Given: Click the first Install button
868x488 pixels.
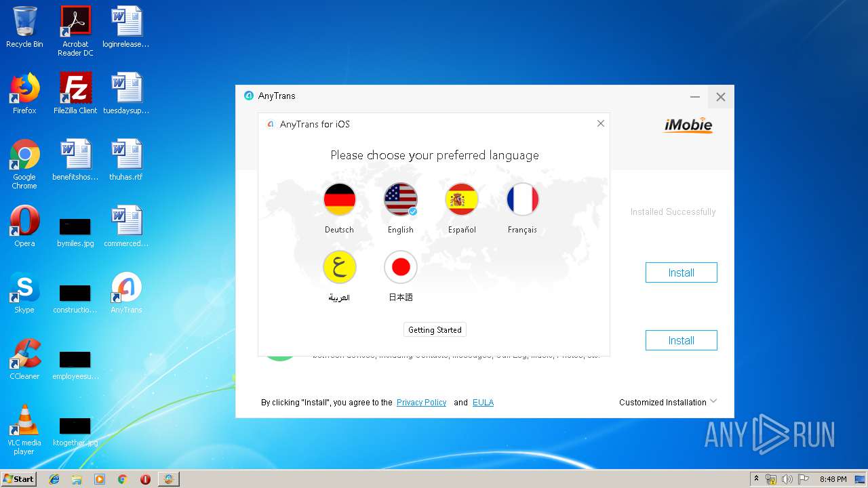Looking at the screenshot, I should click(681, 272).
